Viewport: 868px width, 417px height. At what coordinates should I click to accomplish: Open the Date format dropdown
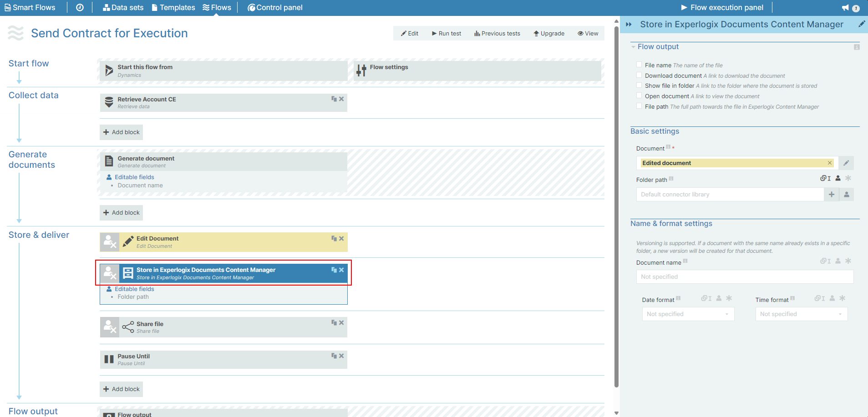tap(688, 314)
